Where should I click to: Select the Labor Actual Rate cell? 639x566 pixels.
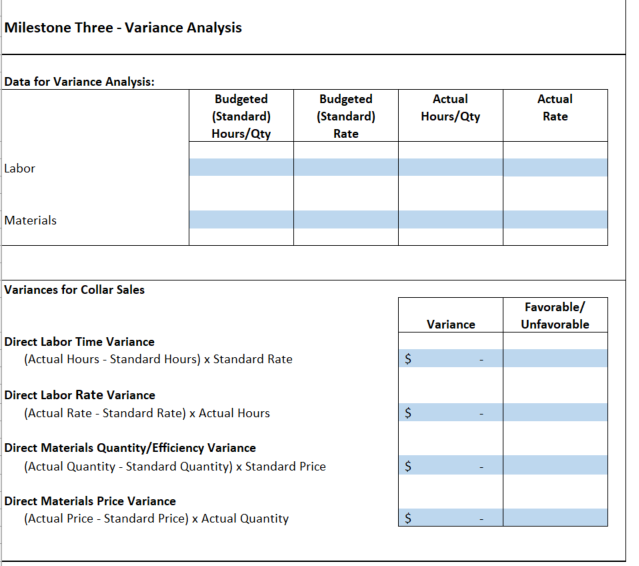coord(555,167)
